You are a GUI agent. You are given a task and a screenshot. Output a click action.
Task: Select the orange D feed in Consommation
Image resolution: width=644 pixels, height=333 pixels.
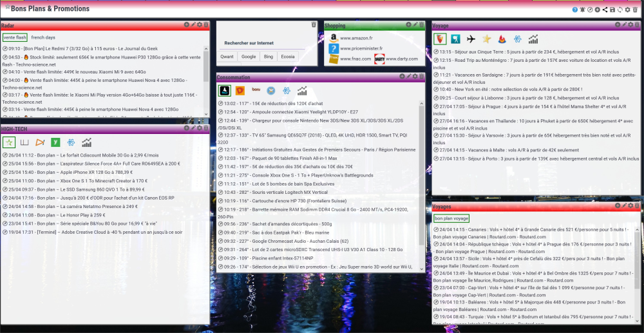(x=240, y=90)
